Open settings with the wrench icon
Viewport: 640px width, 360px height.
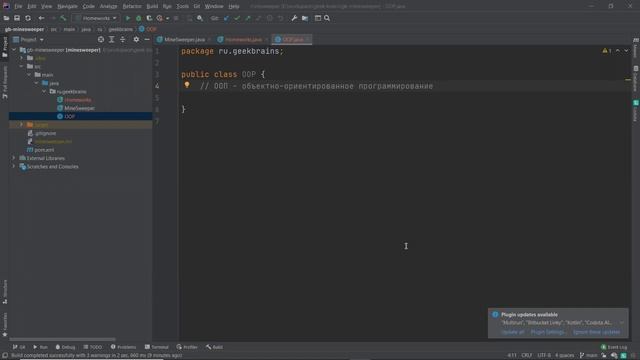294,18
